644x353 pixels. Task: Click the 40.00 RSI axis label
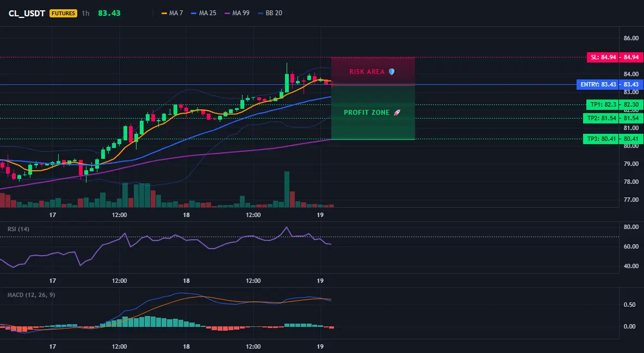coord(631,266)
